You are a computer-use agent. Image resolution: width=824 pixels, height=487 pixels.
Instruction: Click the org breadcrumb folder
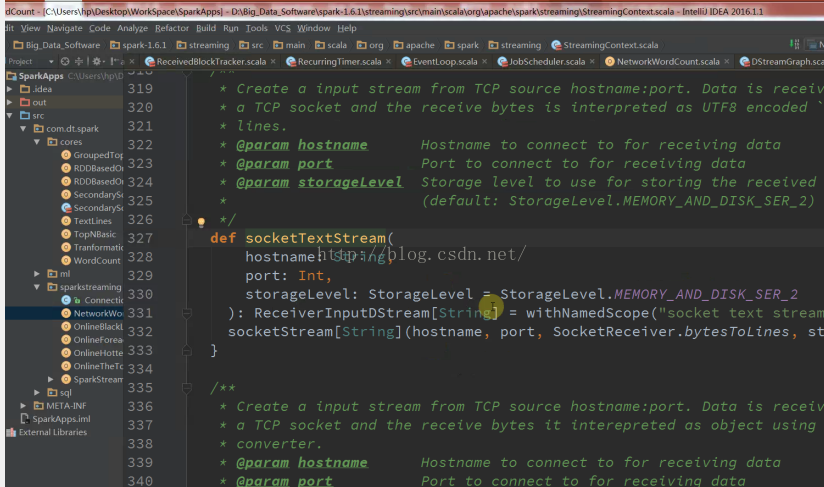[x=370, y=45]
